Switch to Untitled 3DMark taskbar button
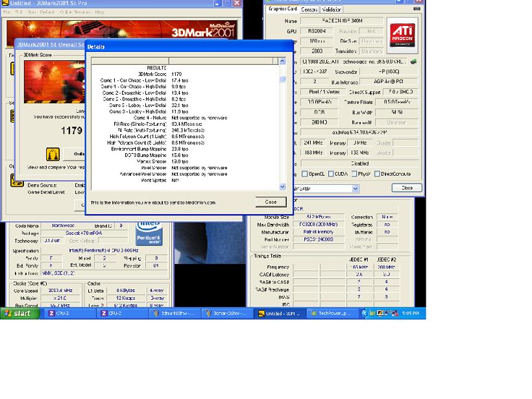This screenshot has width=532, height=399. (x=280, y=313)
